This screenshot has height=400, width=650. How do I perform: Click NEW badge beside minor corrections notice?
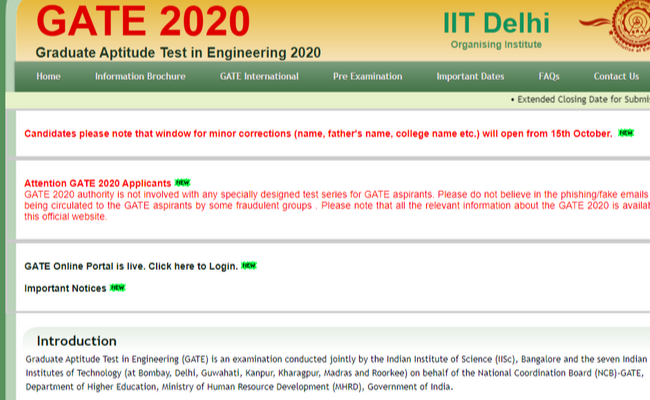(x=626, y=132)
